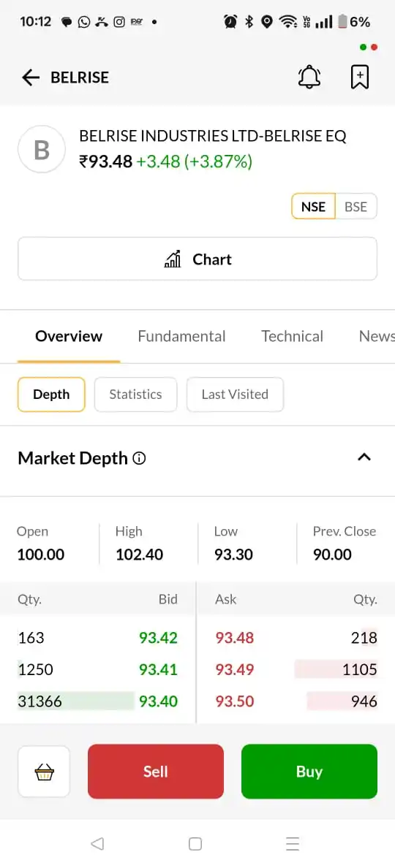Tap ask quantity 946

tap(364, 702)
